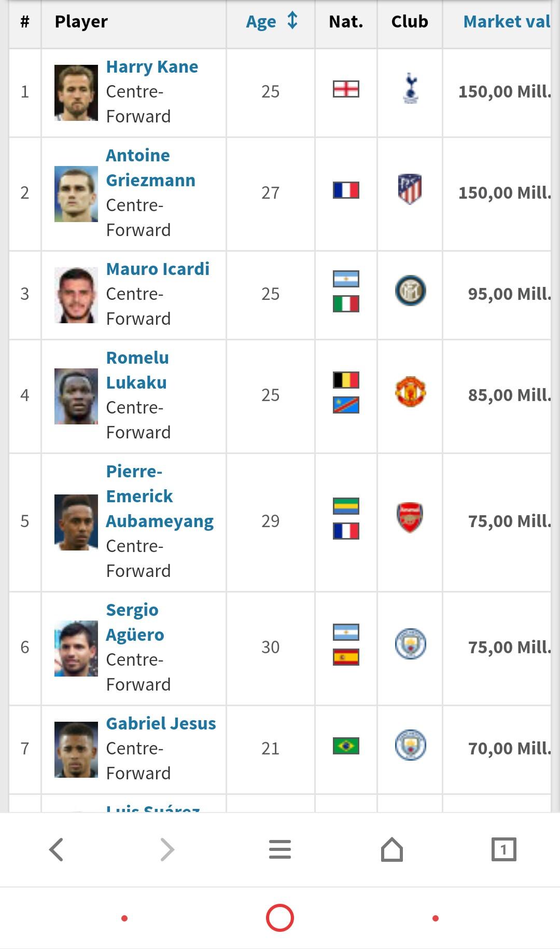Image resolution: width=560 pixels, height=949 pixels.
Task: Tap the Brazil flag in Gabriel Jesus's row
Action: [346, 746]
